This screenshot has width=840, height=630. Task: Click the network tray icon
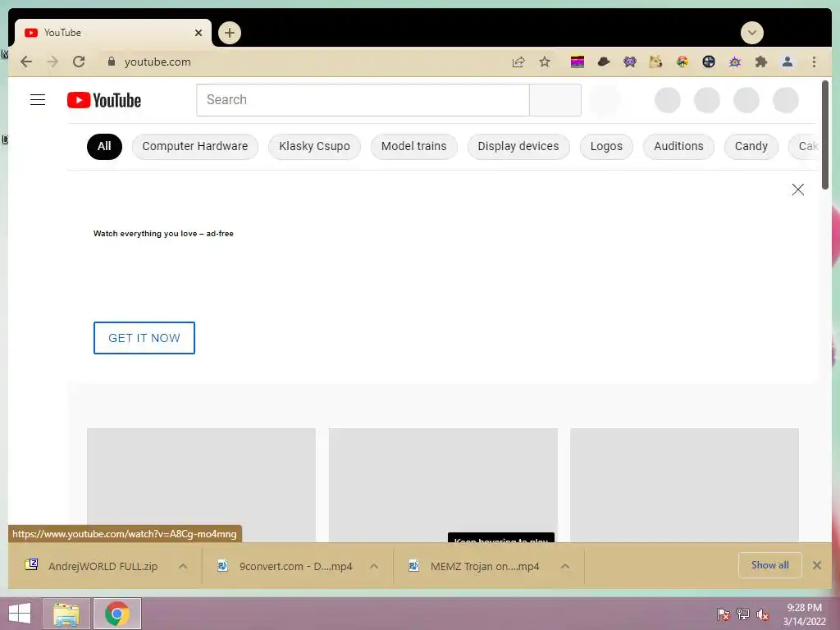(x=743, y=614)
